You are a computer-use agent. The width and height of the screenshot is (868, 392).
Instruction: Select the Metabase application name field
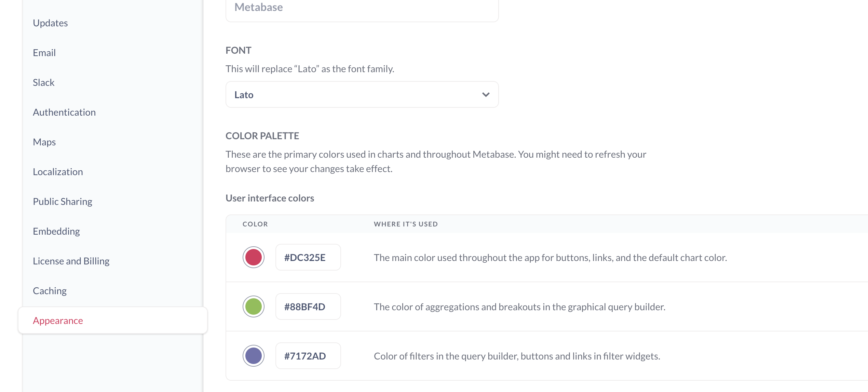click(362, 8)
